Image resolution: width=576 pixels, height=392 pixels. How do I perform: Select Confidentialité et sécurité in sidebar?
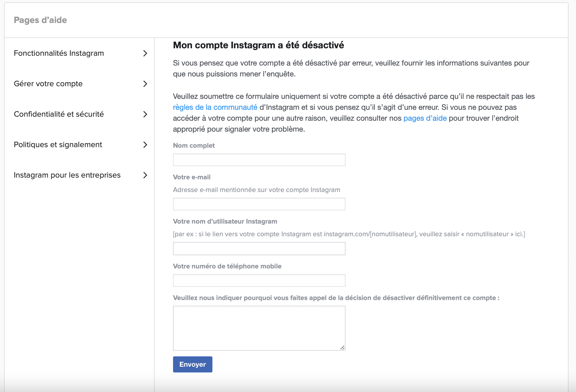[x=59, y=114]
